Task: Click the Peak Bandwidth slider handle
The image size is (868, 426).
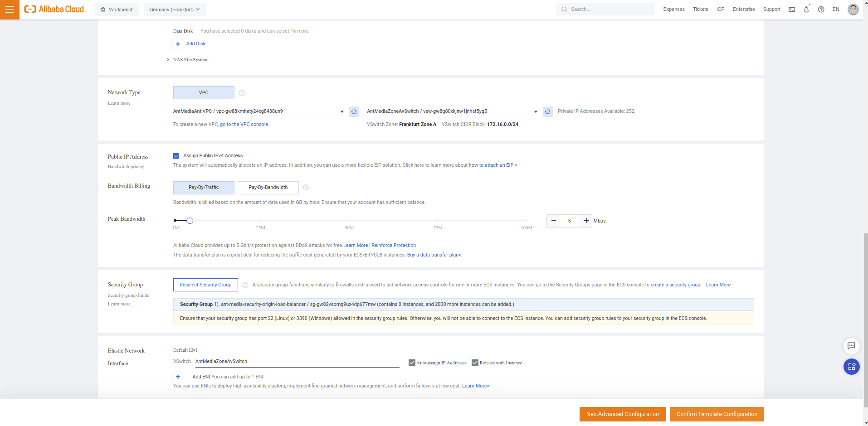Action: [190, 221]
